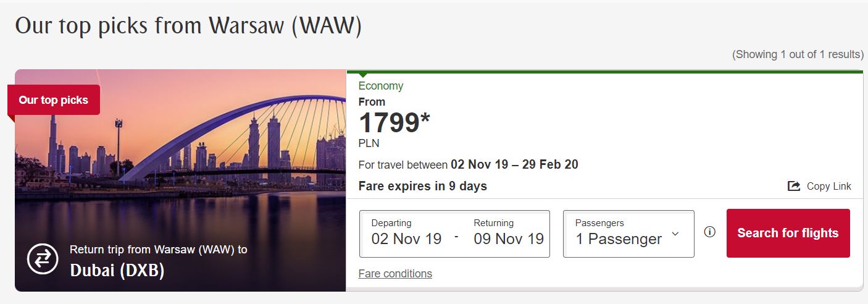Click the Our top picks from Warsaw heading
Image resolution: width=868 pixels, height=304 pixels.
click(x=188, y=26)
